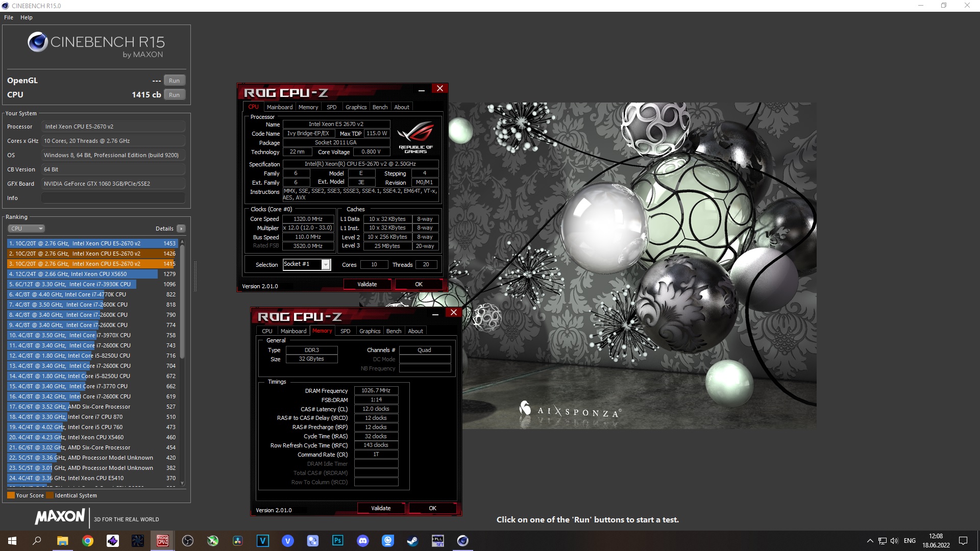Image resolution: width=980 pixels, height=551 pixels.
Task: Open About tab in lower CPU-Z window
Action: click(415, 331)
